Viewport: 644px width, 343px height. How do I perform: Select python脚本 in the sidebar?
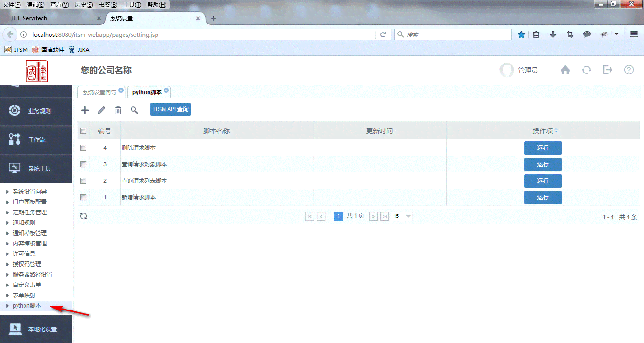click(27, 306)
